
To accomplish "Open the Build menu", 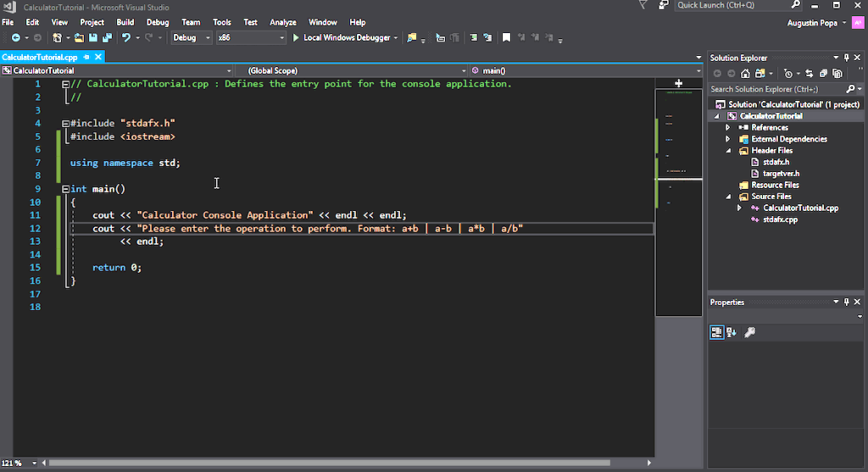I will (x=125, y=22).
